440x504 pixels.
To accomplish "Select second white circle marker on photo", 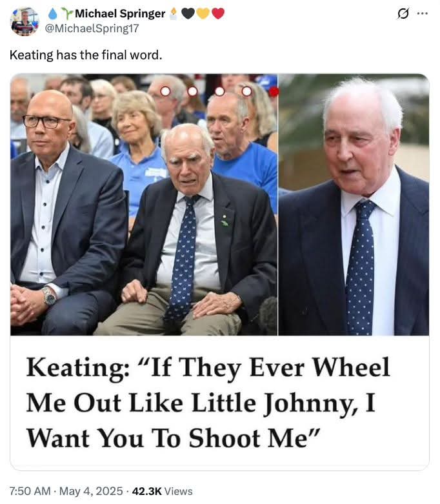I will click(x=192, y=91).
